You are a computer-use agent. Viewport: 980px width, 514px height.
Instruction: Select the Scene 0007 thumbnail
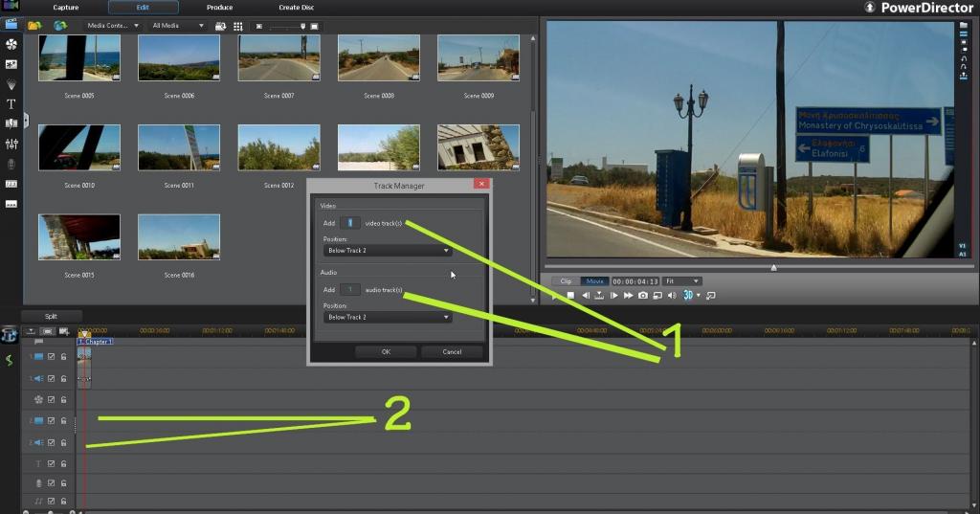278,58
